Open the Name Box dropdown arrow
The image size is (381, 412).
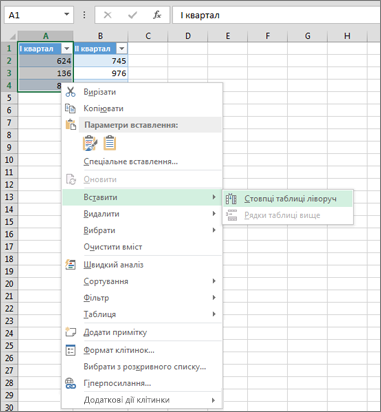tap(67, 15)
